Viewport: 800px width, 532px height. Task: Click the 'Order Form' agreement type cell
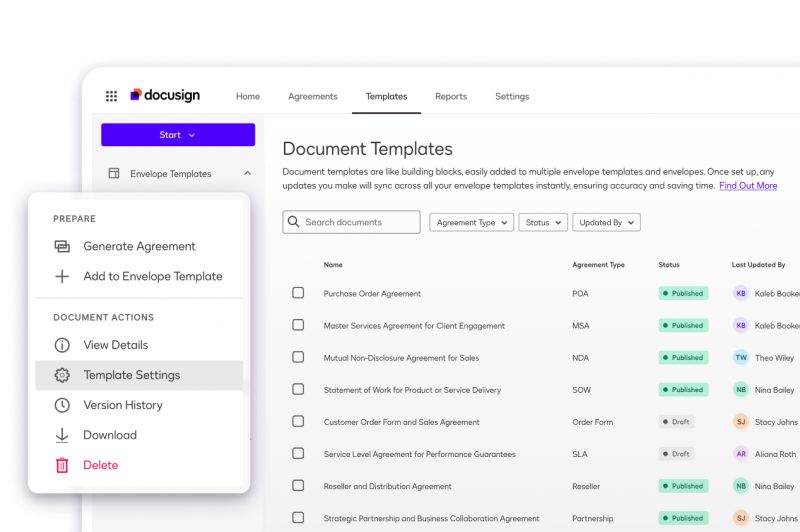[x=592, y=422]
